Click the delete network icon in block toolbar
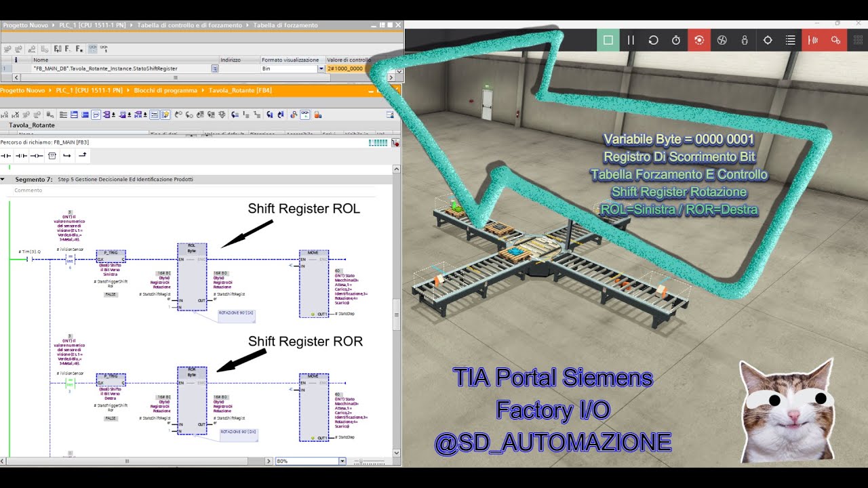The width and height of the screenshot is (868, 488). coord(15,115)
